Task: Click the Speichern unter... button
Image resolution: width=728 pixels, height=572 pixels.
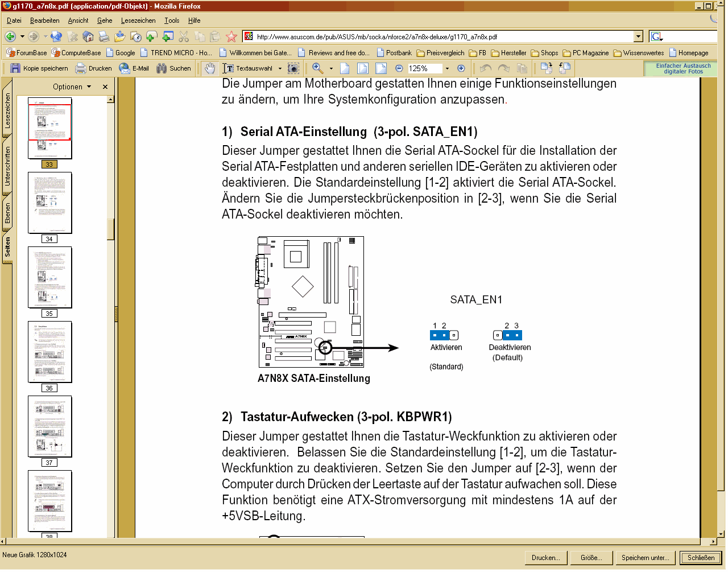Action: point(646,558)
